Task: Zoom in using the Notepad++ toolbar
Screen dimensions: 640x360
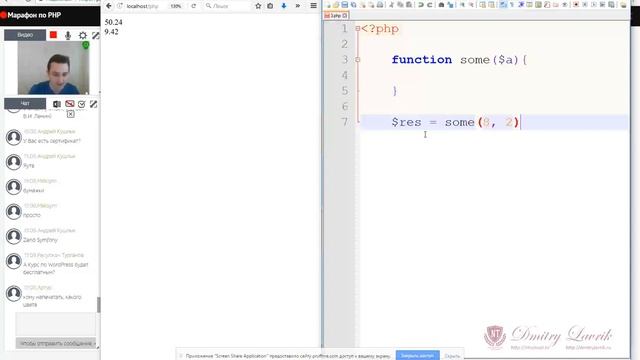Action: (x=462, y=5)
